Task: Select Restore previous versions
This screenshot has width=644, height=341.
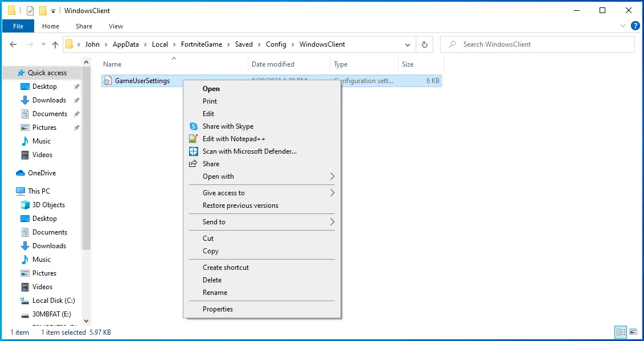Action: coord(261,206)
